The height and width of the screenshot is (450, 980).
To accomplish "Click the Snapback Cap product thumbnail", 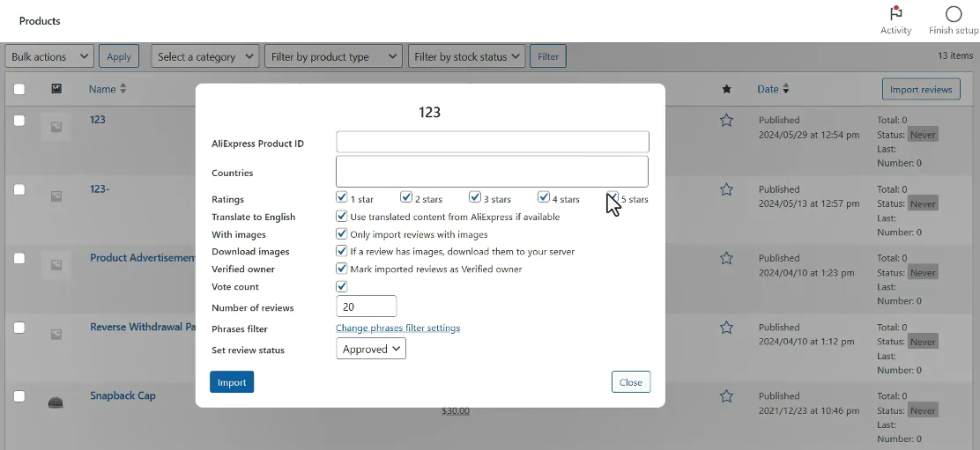I will 56,402.
